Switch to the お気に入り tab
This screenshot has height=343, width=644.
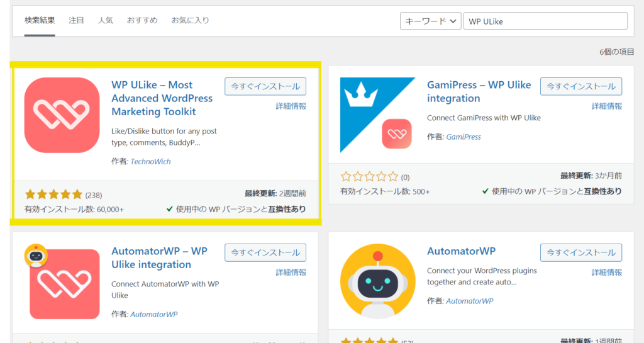(x=190, y=21)
